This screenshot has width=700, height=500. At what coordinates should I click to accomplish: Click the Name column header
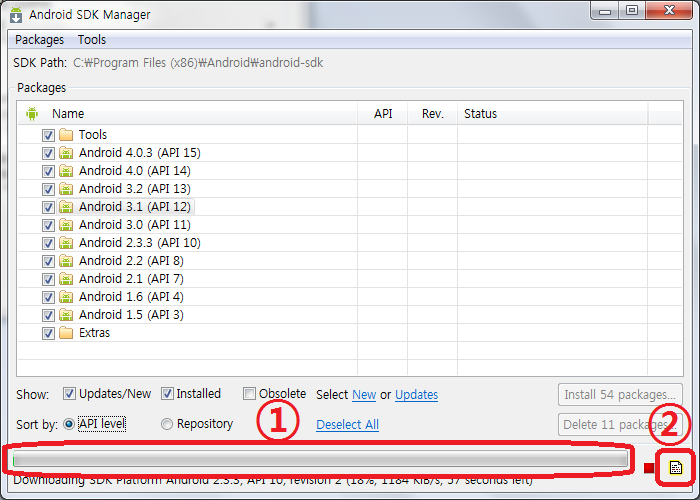point(188,113)
